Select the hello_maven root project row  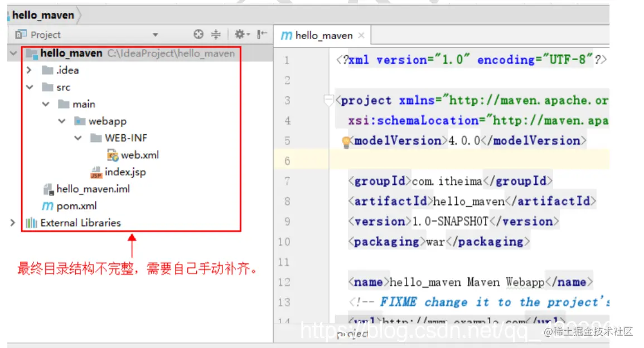139,53
